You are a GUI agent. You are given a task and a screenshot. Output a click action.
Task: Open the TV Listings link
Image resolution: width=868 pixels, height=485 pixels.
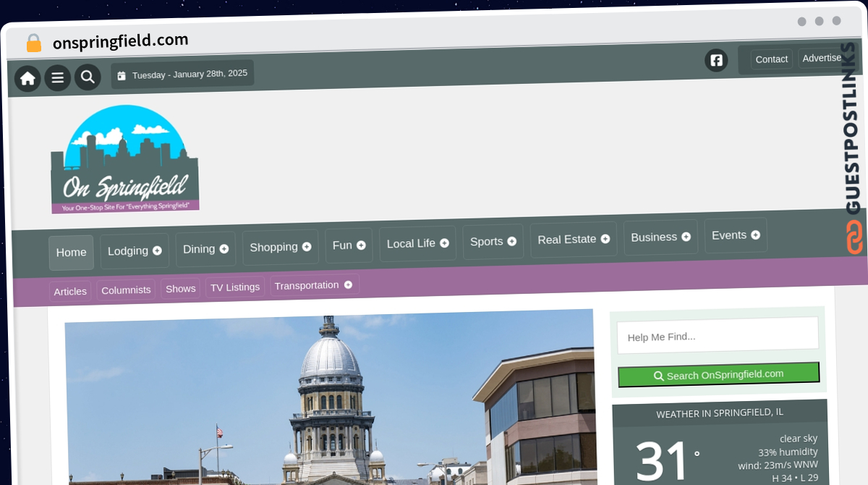(x=235, y=287)
